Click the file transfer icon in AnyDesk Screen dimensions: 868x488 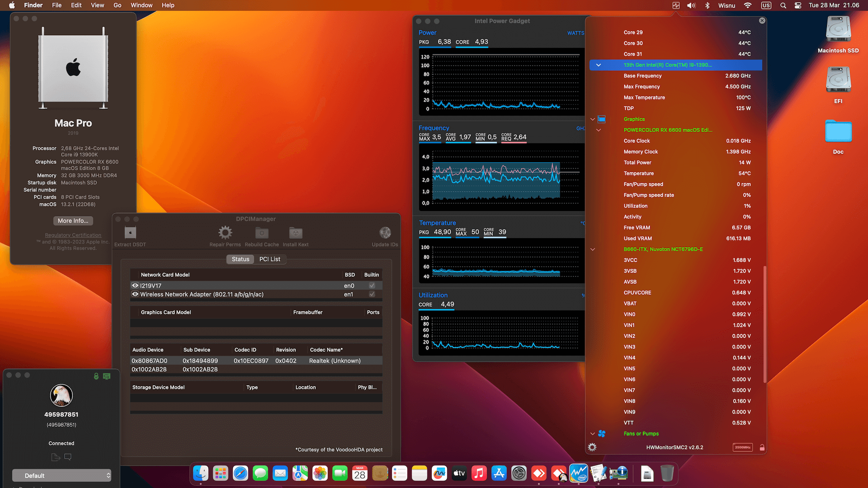coord(55,457)
